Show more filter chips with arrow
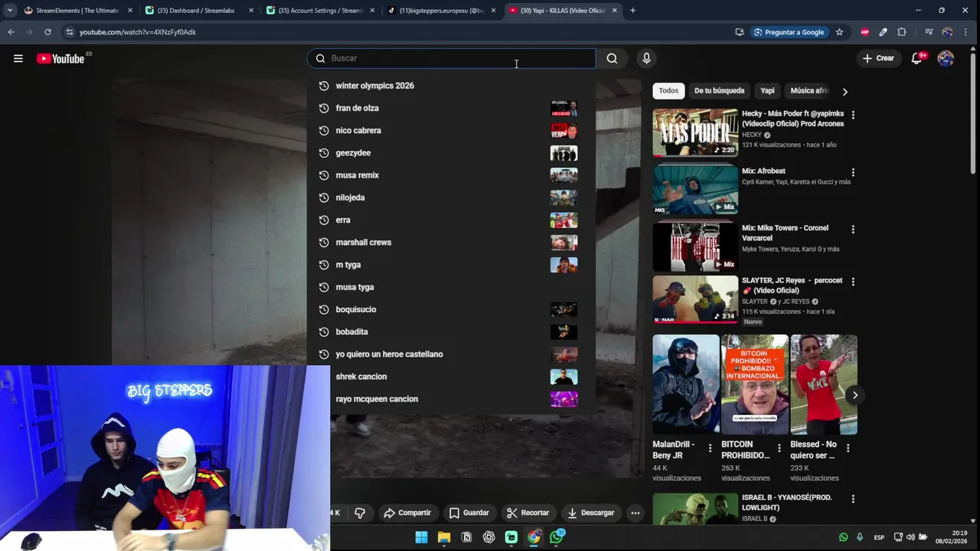 coord(845,92)
